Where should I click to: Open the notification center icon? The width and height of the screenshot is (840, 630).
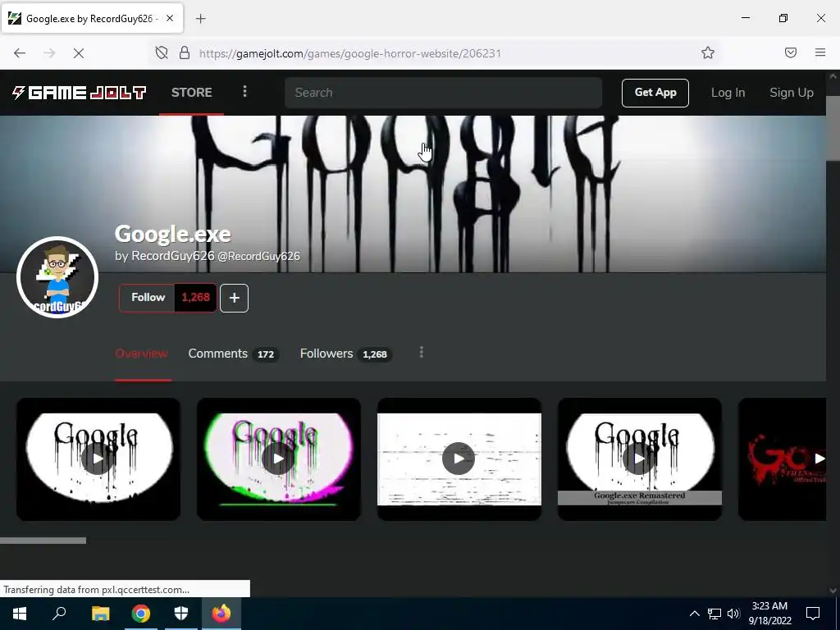pyautogui.click(x=813, y=614)
